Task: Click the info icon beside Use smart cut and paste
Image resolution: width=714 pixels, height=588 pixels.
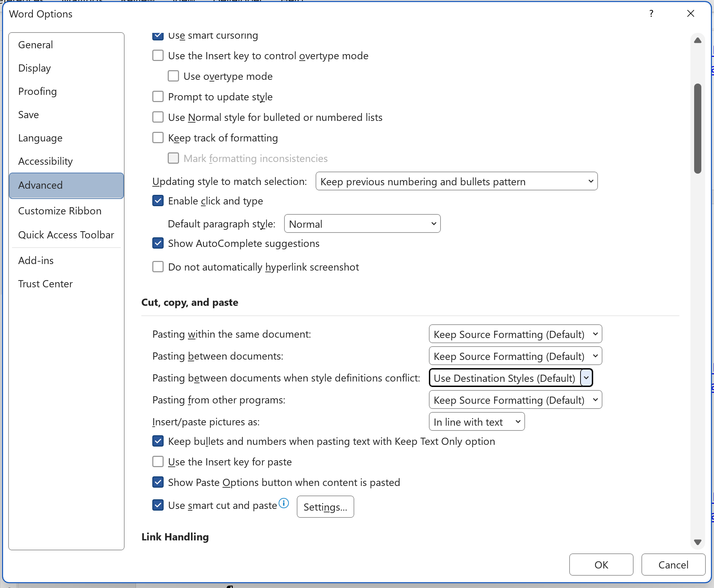Action: point(284,503)
